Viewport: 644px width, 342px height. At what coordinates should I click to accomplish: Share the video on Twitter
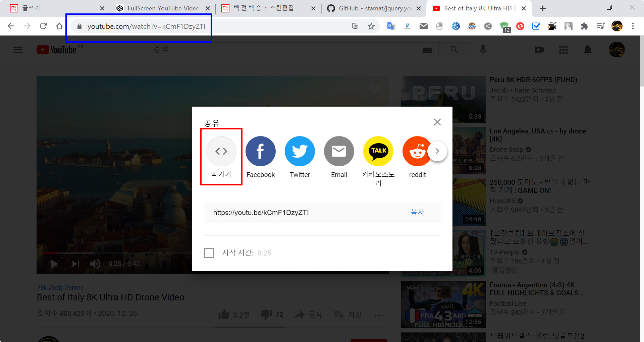(300, 151)
